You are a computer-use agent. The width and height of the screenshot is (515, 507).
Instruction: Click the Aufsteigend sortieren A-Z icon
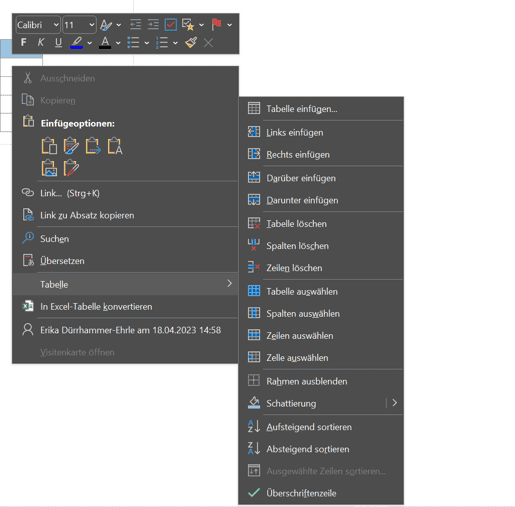click(x=254, y=426)
